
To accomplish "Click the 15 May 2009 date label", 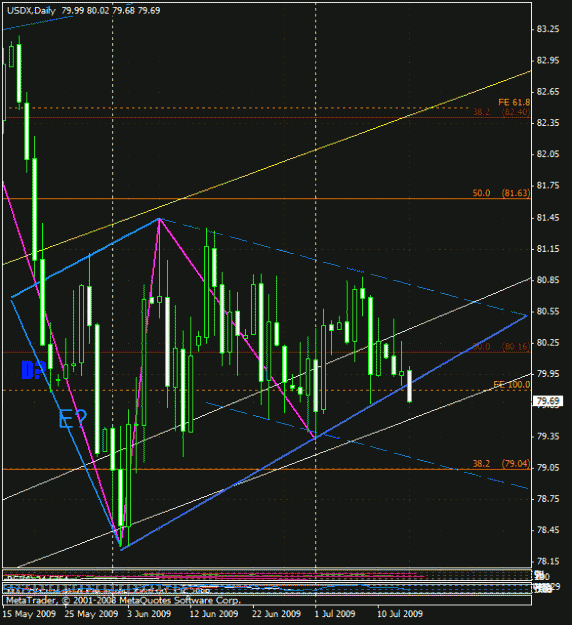I will pos(29,614).
